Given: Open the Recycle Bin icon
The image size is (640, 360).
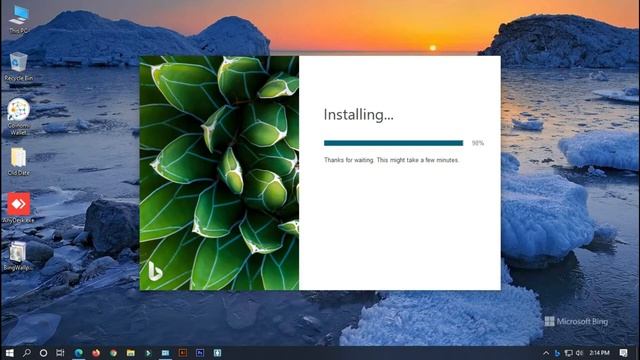Looking at the screenshot, I should tap(18, 66).
